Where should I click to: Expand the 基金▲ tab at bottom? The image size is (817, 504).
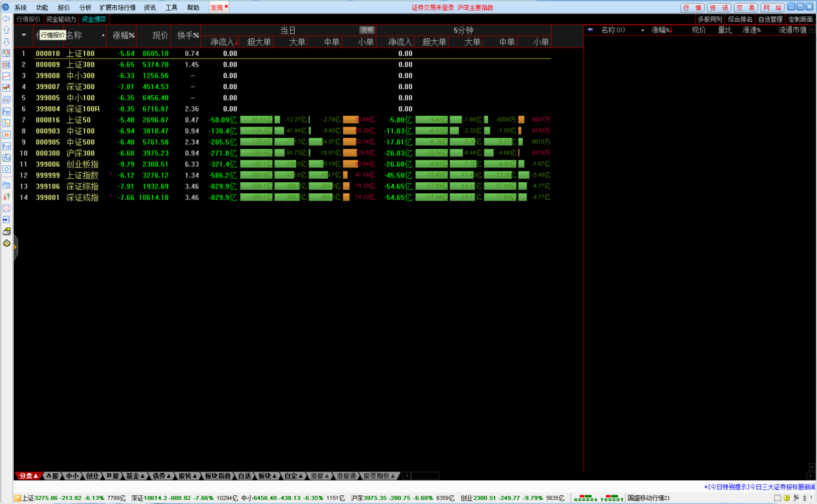135,475
